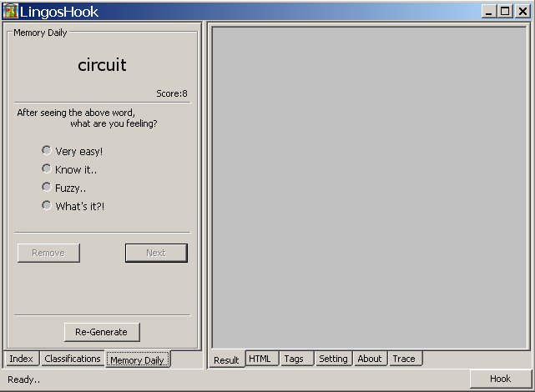Click the LingosHook app icon in title bar
535x392 pixels.
tap(10, 11)
